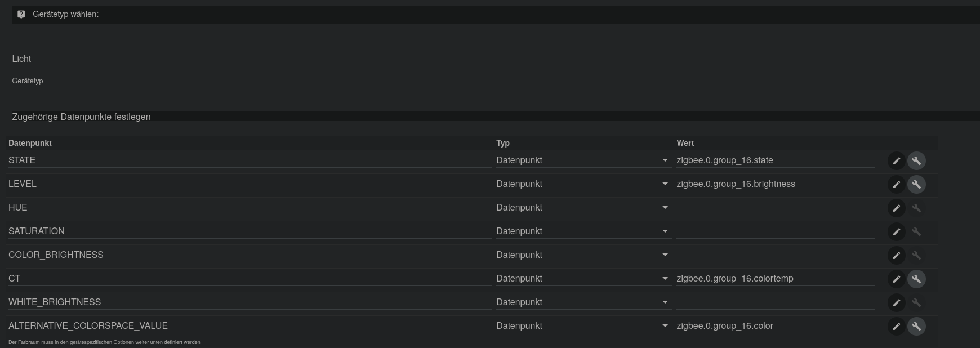980x348 pixels.
Task: Click the pencil edit icon for LEVEL
Action: (x=897, y=185)
